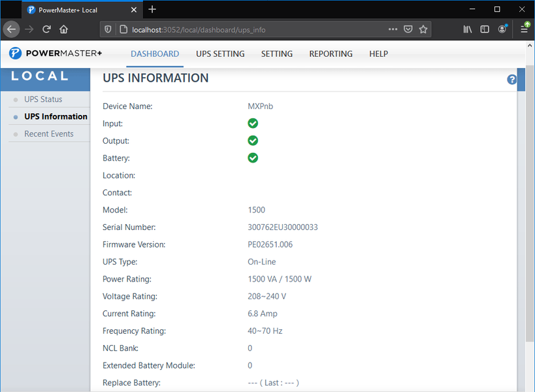Select the DASHBOARD tab
The image size is (535, 392).
155,54
